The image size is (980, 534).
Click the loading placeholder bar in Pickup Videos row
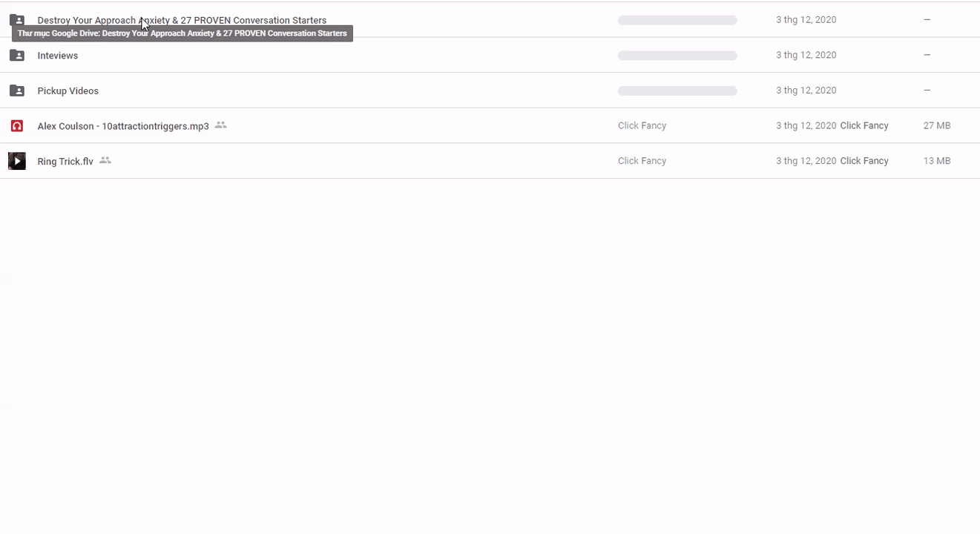(x=677, y=90)
